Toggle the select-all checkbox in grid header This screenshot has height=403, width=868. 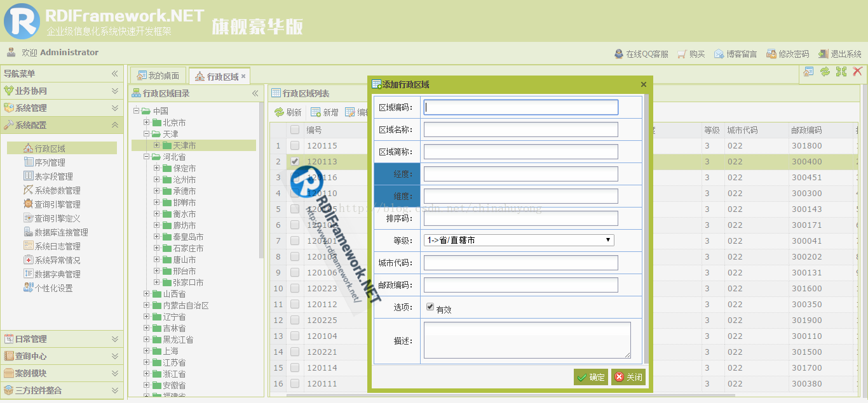295,129
